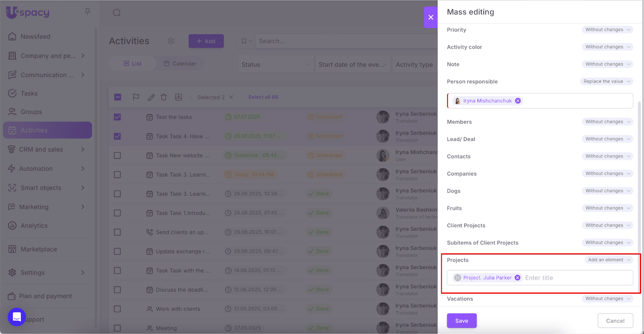Screen dimensions: 644x334
Task: Click the trash delete icon in toolbar
Action: tap(163, 97)
